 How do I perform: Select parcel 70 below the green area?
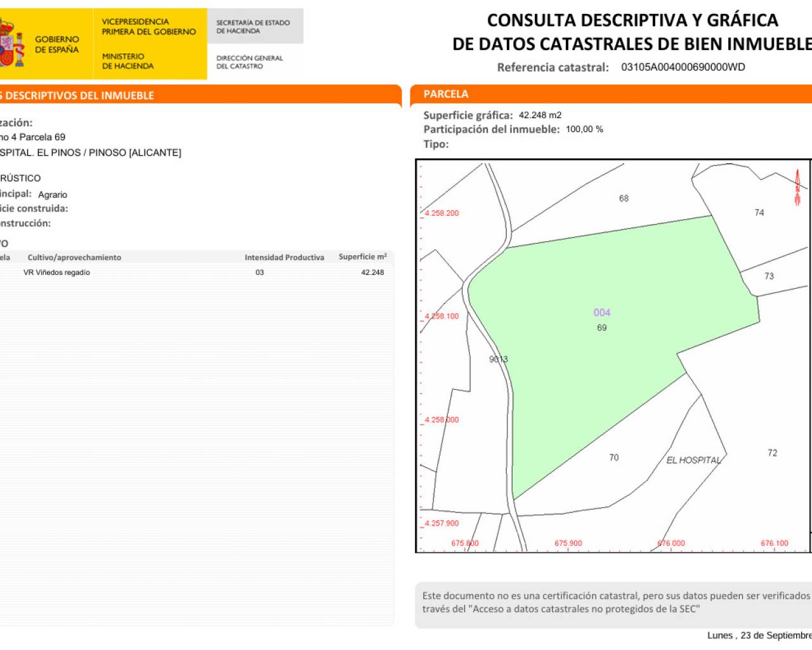coord(613,458)
